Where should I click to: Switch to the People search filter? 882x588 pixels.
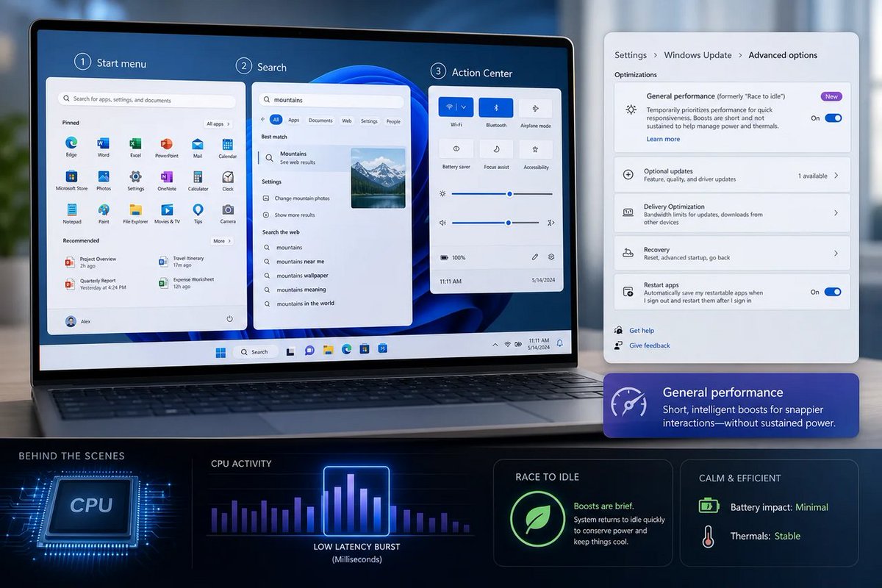coord(393,121)
